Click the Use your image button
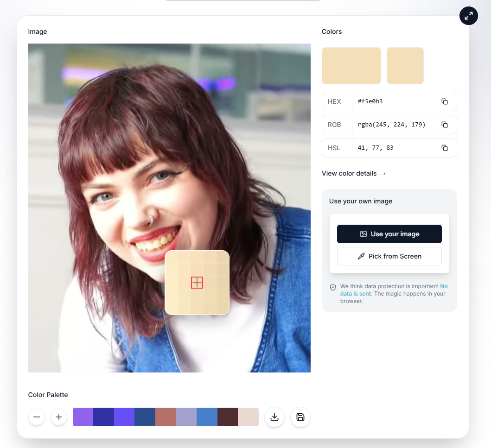 (x=389, y=234)
